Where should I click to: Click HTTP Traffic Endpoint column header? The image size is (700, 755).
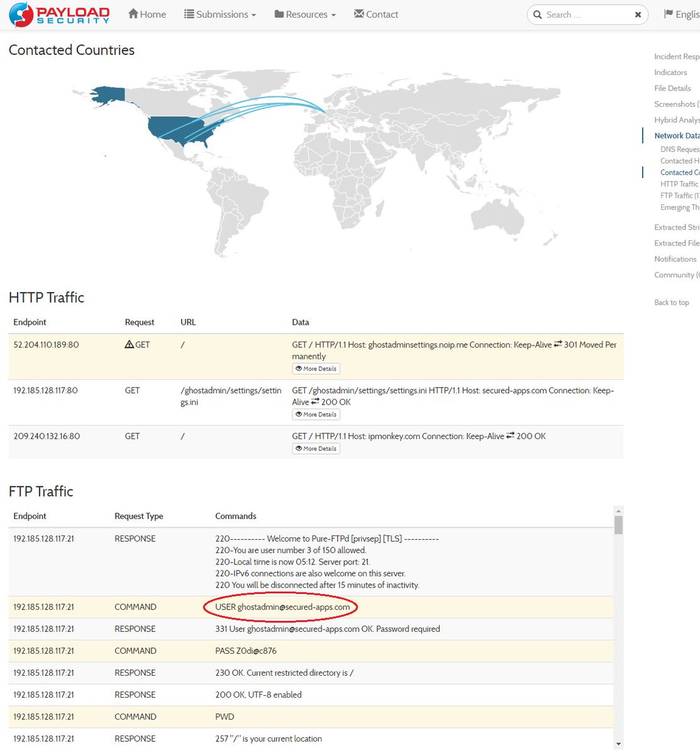(30, 322)
